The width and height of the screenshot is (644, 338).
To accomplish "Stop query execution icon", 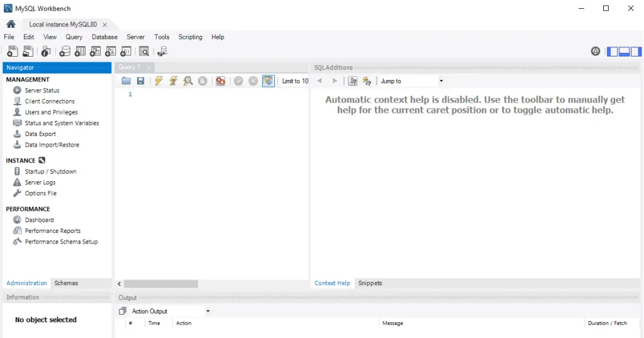I will [203, 81].
